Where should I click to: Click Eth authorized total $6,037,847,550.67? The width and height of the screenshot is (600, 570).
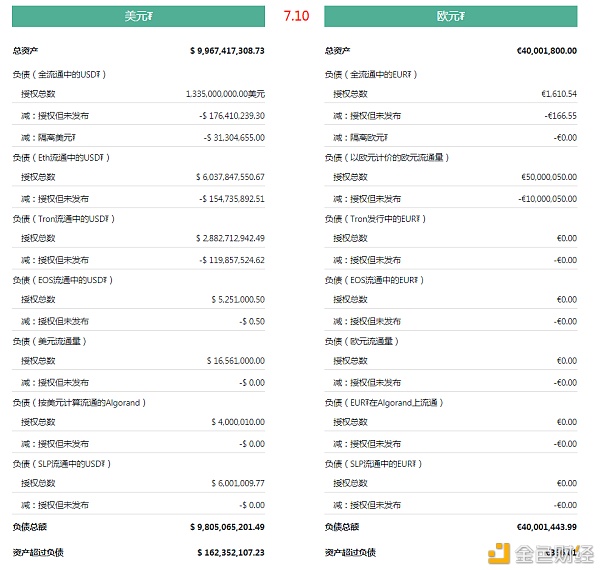click(230, 177)
